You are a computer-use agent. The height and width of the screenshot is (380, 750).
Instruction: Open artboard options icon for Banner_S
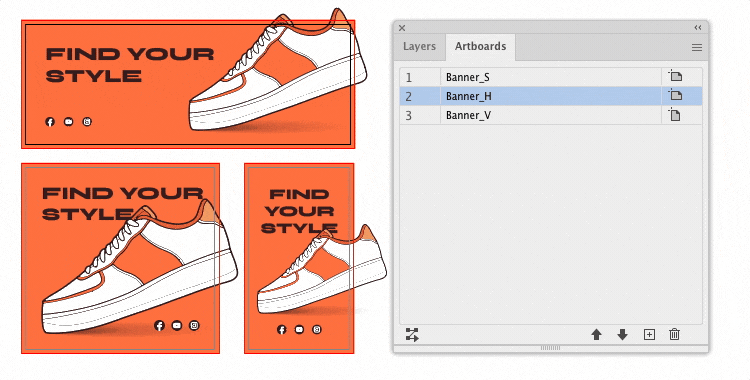click(675, 77)
